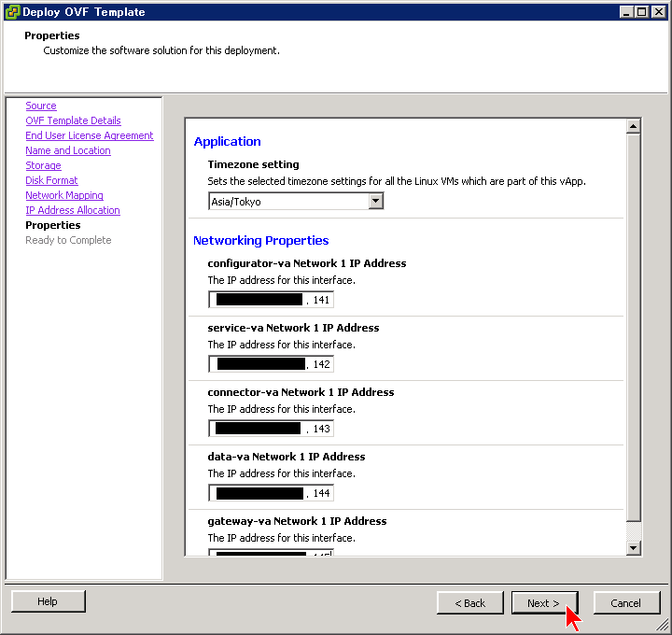Open End User License Agreement step

click(90, 135)
